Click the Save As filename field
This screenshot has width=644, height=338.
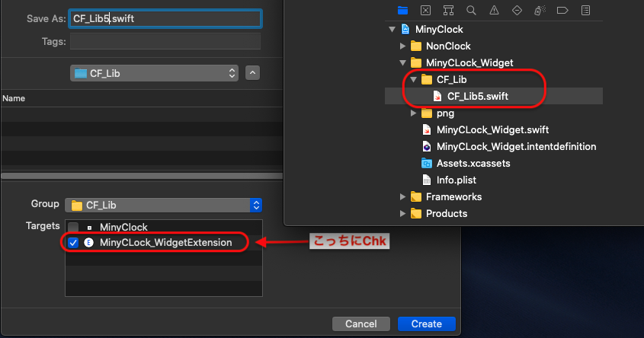tap(165, 18)
